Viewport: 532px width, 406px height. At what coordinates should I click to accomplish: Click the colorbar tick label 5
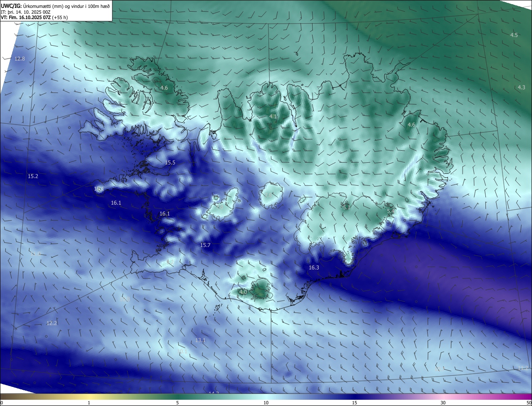click(x=177, y=403)
